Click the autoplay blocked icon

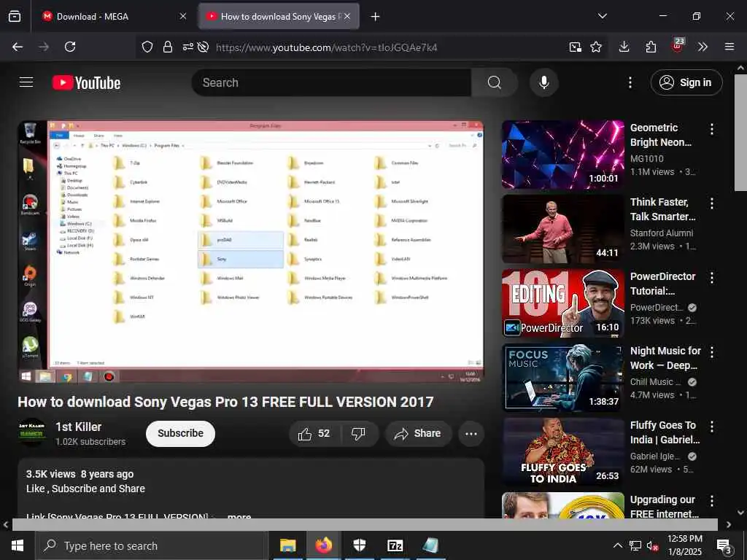pyautogui.click(x=203, y=47)
